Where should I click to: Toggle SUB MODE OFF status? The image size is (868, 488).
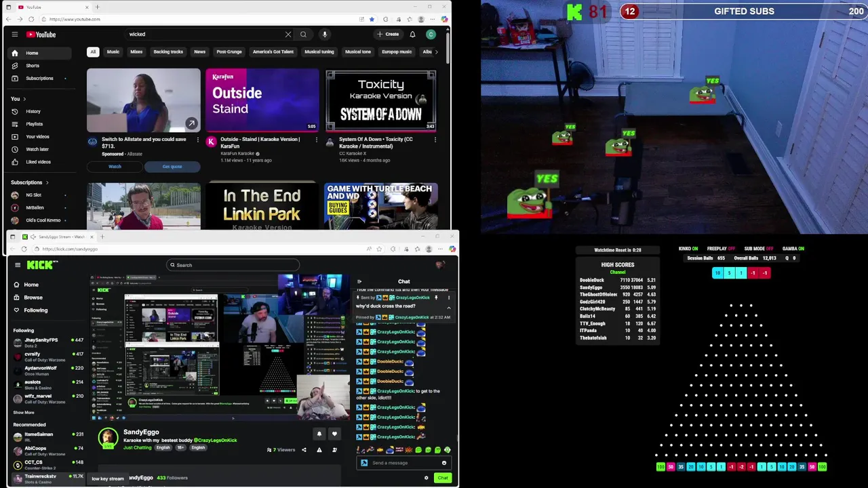pos(759,249)
